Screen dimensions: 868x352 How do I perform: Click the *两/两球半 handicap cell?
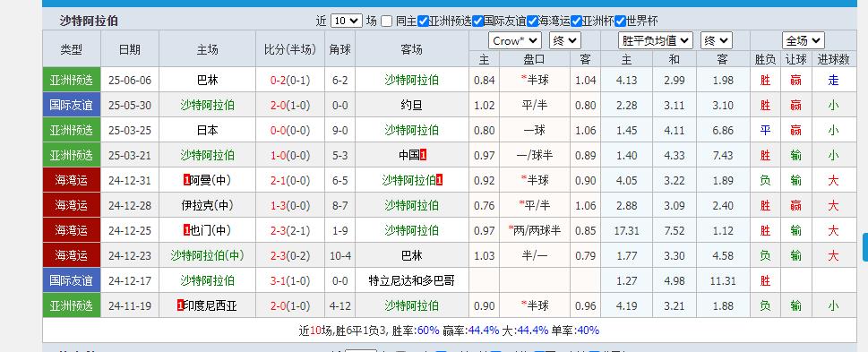[534, 230]
